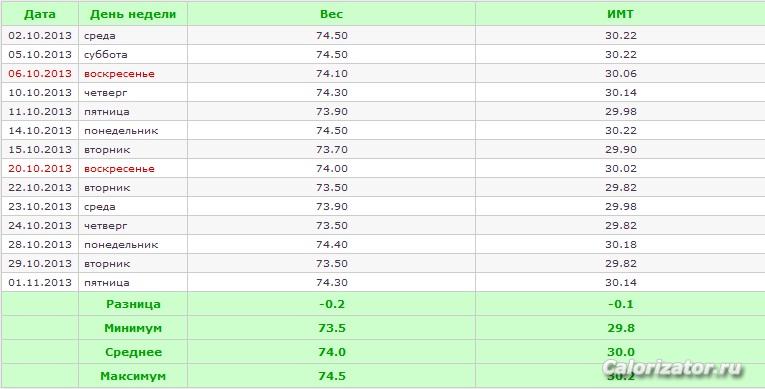Click the Calorizator.ru watermark logo
This screenshot has height=389, width=765.
click(x=672, y=368)
